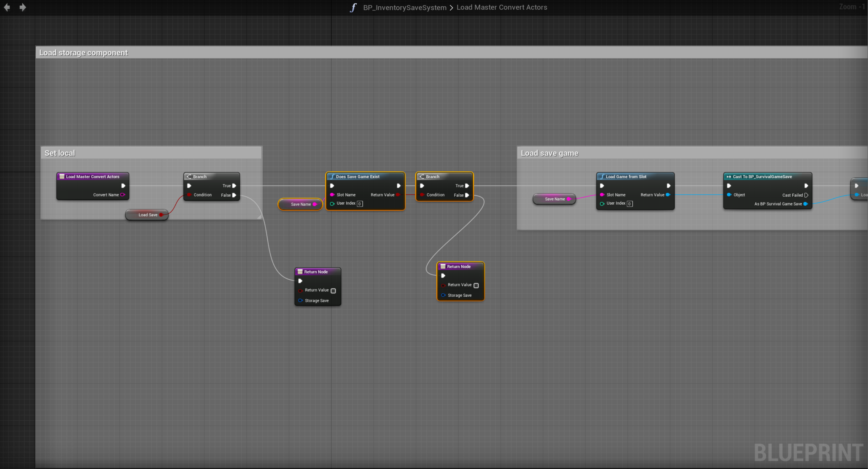This screenshot has width=868, height=469.
Task: Click the False exec pin on second Branch
Action: [x=467, y=195]
